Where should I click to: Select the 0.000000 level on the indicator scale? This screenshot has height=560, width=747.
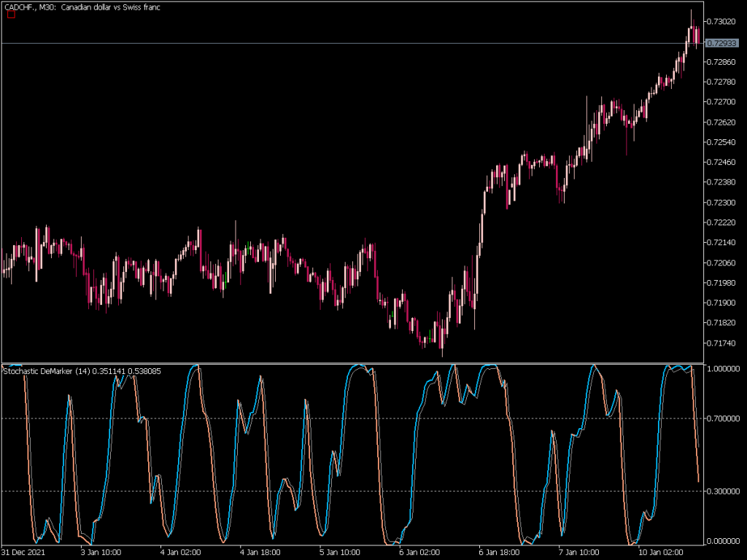point(723,540)
